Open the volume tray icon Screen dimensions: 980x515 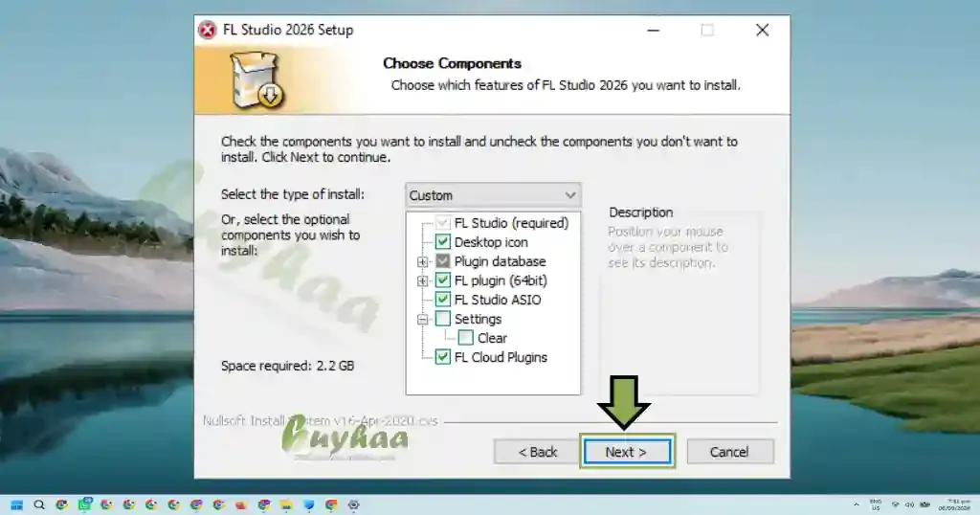pos(909,504)
